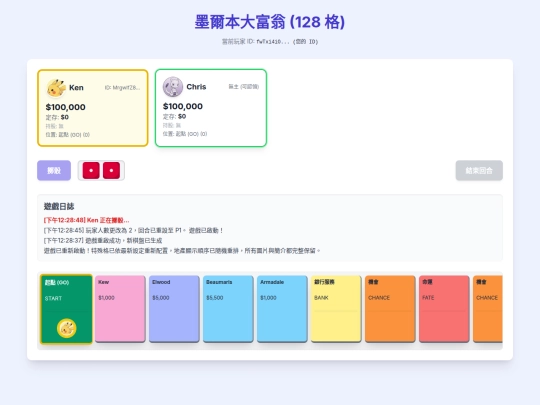Click Ken's 位置: 起點 (GO) line

click(x=68, y=135)
